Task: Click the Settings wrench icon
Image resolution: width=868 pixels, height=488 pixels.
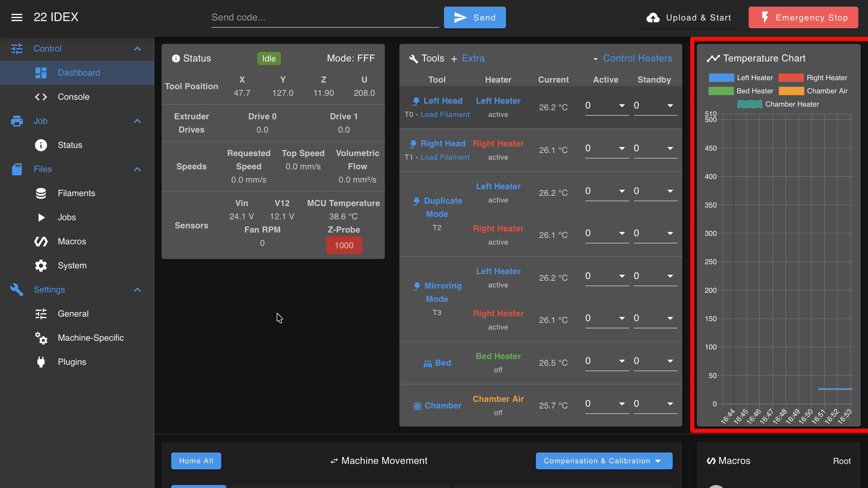Action: tap(17, 289)
